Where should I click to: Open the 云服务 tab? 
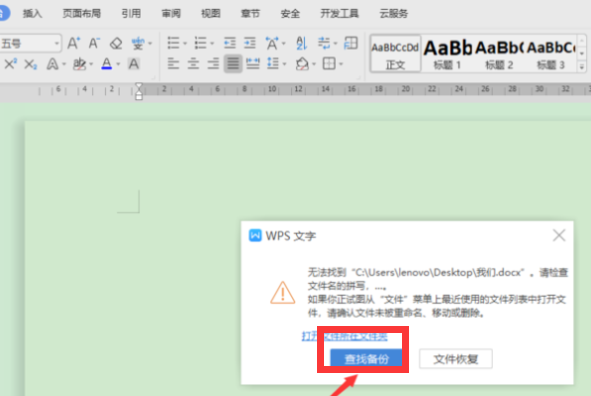[393, 14]
